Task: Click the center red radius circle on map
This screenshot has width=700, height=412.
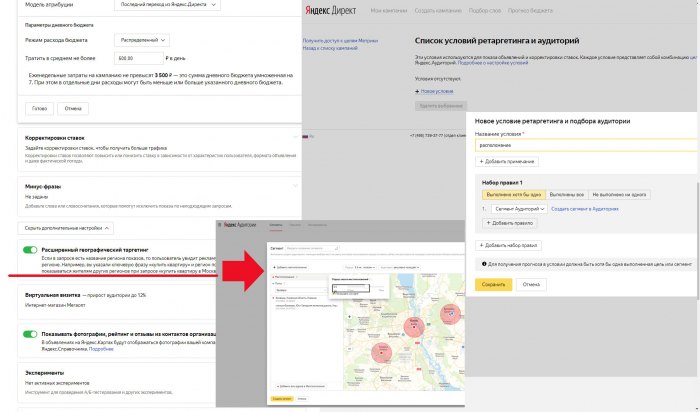Action: pos(414,326)
